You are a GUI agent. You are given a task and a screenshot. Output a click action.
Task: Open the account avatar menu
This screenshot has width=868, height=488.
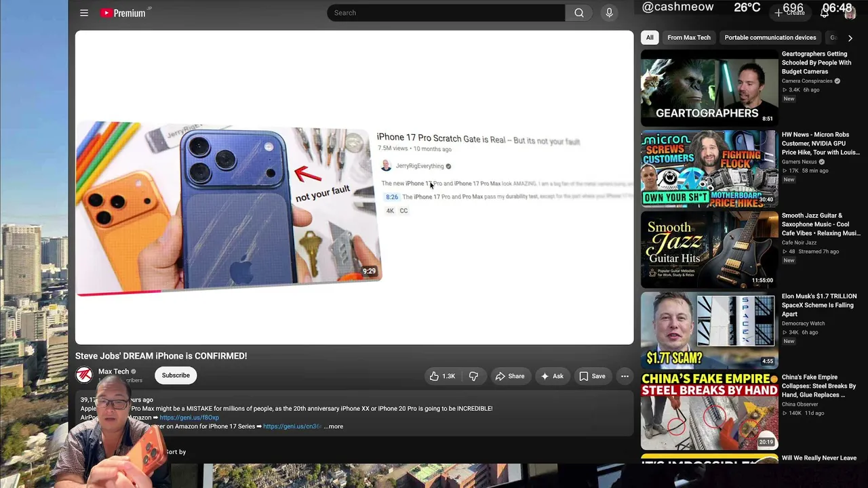(850, 14)
